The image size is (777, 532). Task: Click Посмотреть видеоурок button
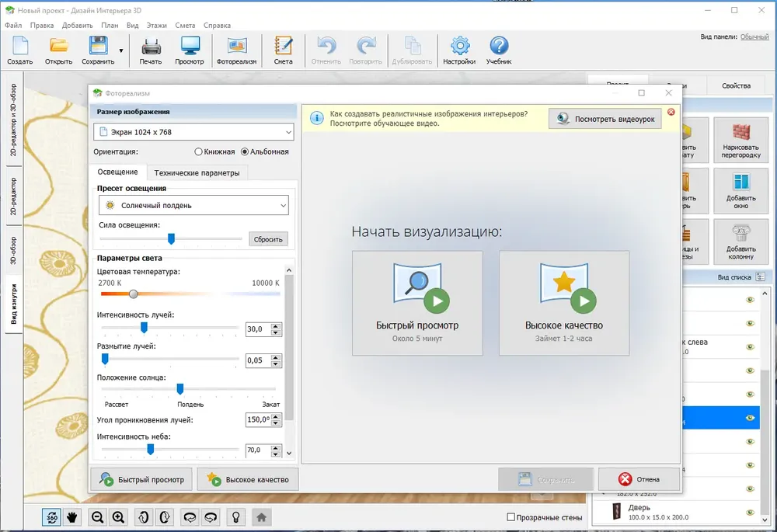tap(605, 119)
